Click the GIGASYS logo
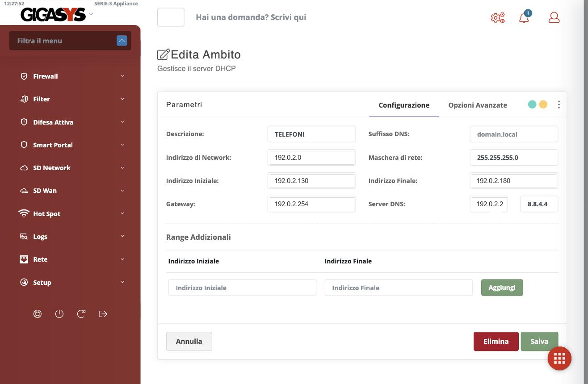This screenshot has width=588, height=384. click(53, 15)
